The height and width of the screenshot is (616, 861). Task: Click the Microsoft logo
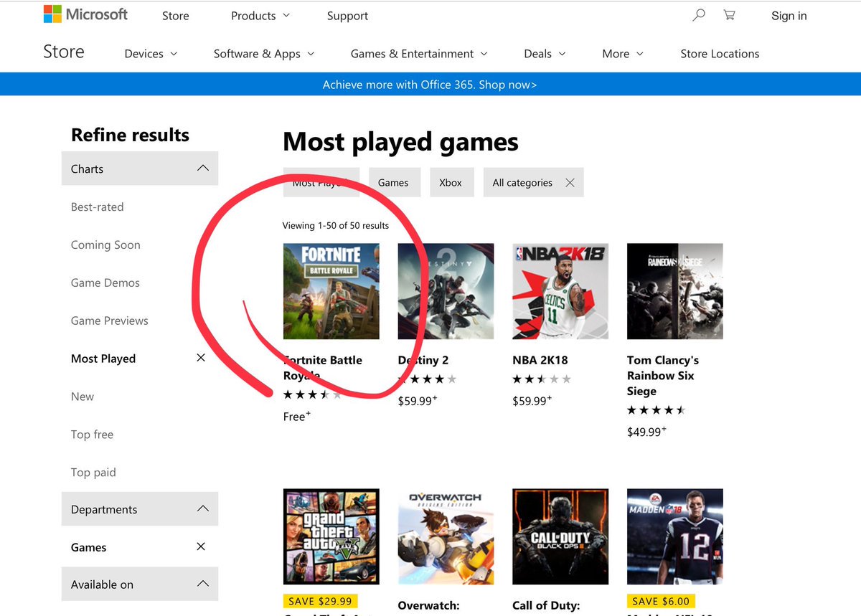click(x=85, y=14)
